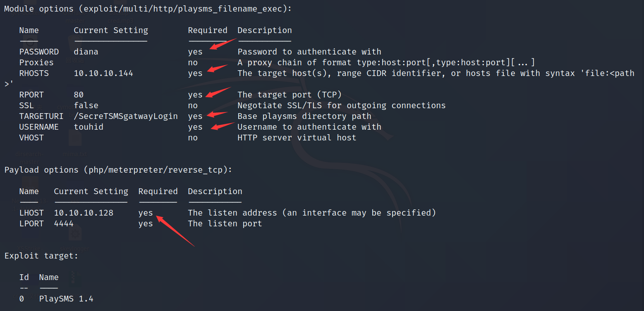This screenshot has height=311, width=644.
Task: Click 'The target port (TCP)' description
Action: point(290,95)
